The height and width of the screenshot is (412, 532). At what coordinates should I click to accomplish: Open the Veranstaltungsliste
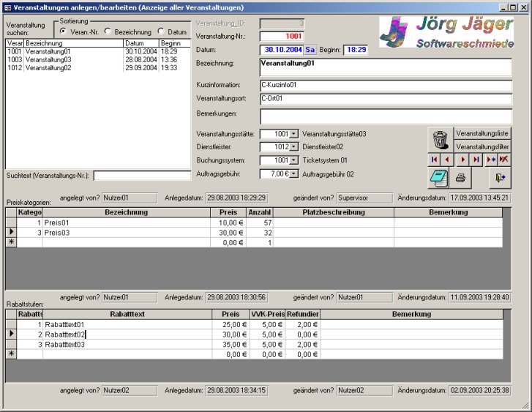point(482,134)
